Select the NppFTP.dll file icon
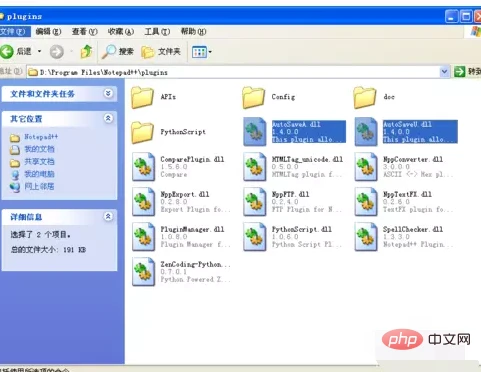 point(255,202)
